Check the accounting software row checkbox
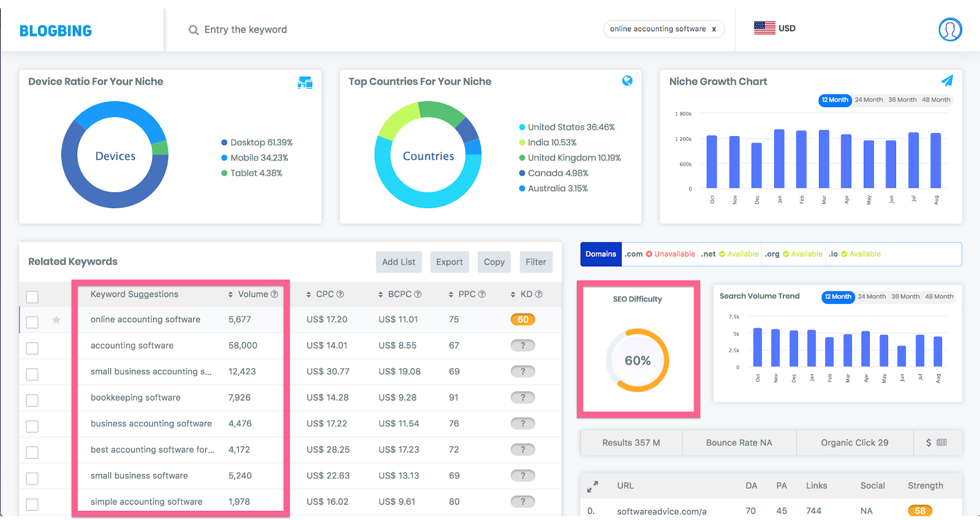Image resolution: width=980 pixels, height=520 pixels. [x=32, y=348]
